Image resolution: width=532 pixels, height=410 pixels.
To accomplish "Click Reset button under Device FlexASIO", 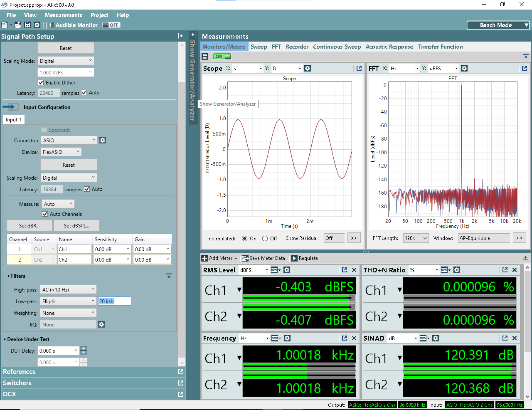I will coord(69,165).
